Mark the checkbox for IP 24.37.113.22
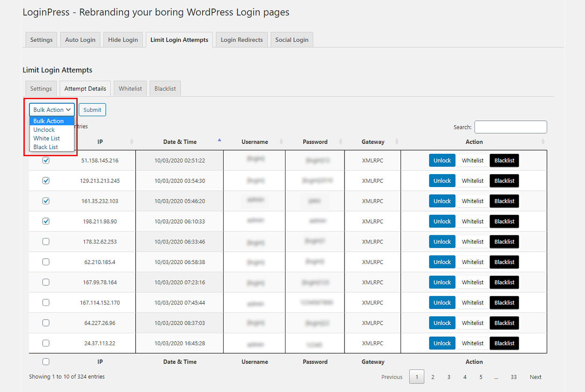The width and height of the screenshot is (585, 392). pyautogui.click(x=46, y=343)
